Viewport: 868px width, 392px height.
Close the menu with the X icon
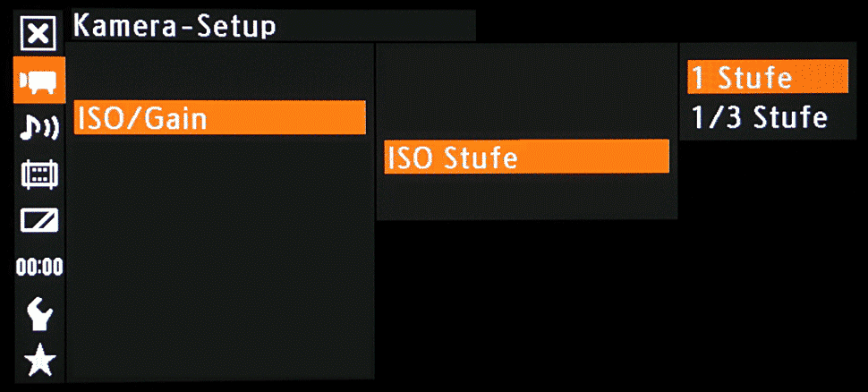pos(37,35)
